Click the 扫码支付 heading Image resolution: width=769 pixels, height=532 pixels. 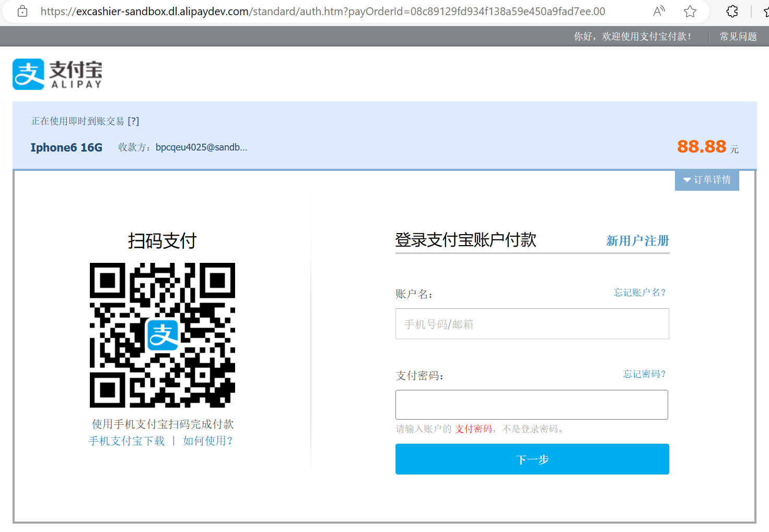[x=162, y=241]
